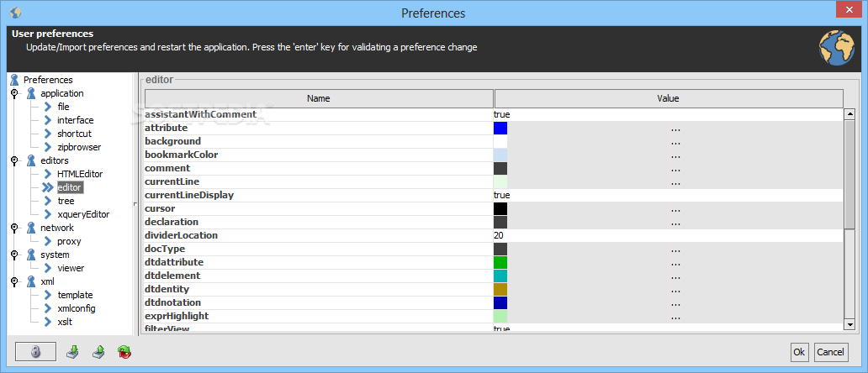868x373 pixels.
Task: Click the editors tree node label
Action: [54, 160]
